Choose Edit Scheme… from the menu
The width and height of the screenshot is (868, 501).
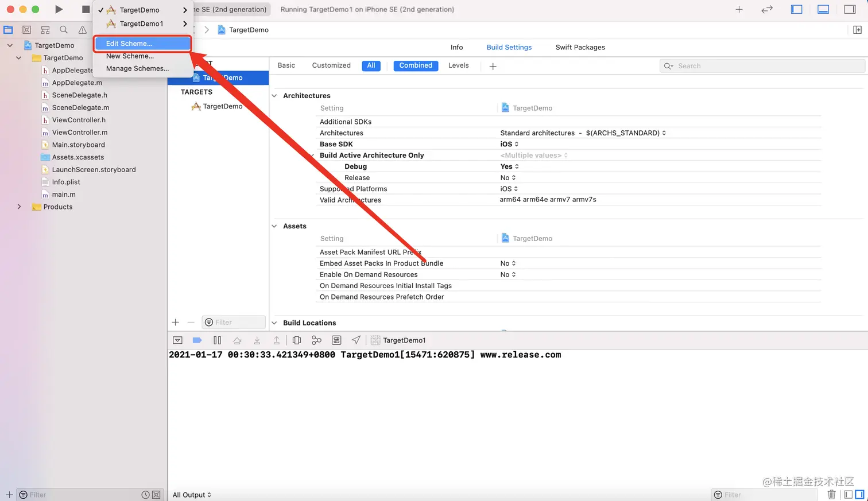(143, 44)
